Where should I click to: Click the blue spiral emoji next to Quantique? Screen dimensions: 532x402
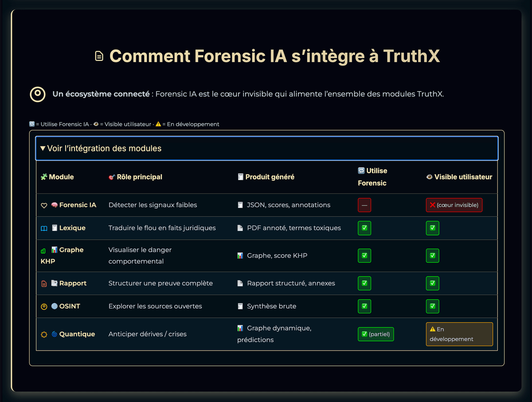click(x=54, y=334)
